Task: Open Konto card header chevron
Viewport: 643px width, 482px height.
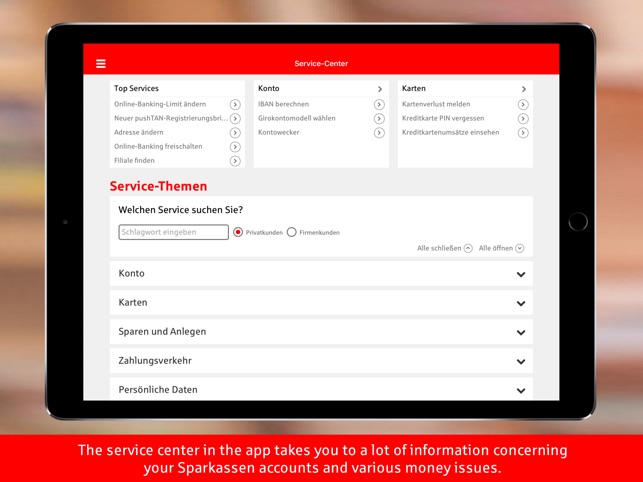Action: click(380, 89)
